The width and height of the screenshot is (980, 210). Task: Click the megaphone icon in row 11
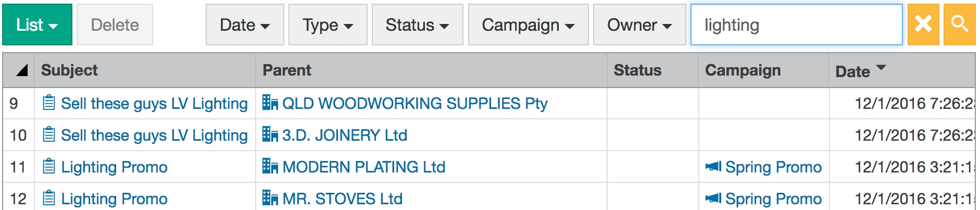pyautogui.click(x=713, y=167)
